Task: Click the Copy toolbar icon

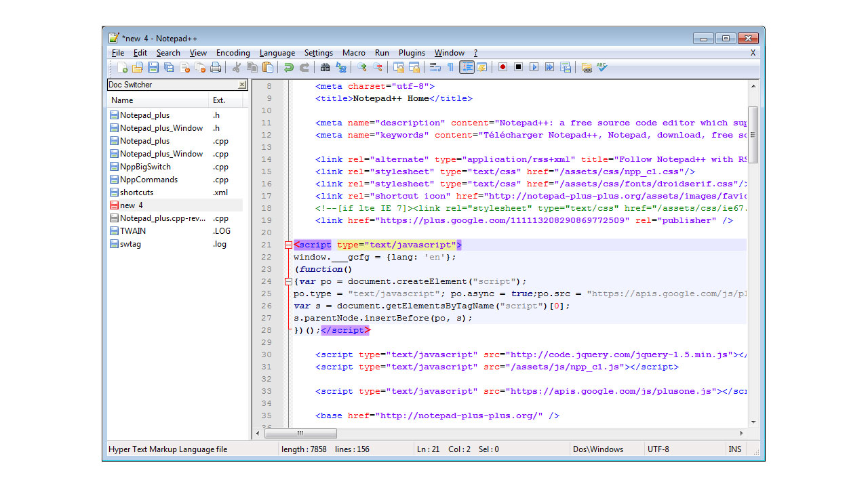Action: 252,67
